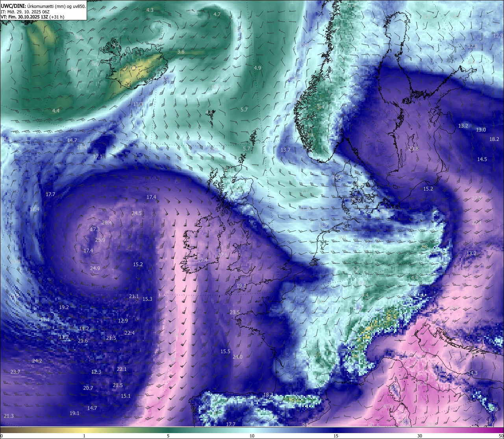Click the 23.8 value over the Baltic
The height and width of the screenshot is (439, 504).
click(x=413, y=148)
